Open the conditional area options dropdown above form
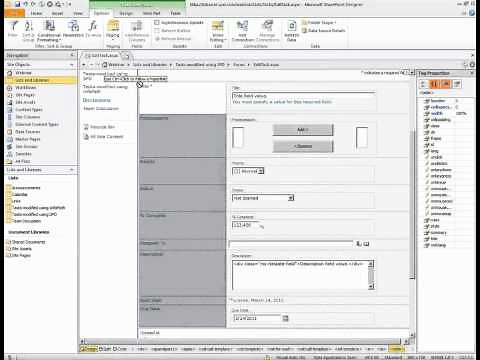This screenshot has height=360, width=480. coord(412,72)
